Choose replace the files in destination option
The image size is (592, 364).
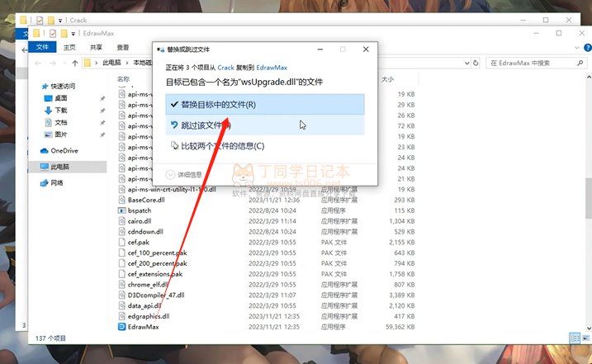pos(265,105)
